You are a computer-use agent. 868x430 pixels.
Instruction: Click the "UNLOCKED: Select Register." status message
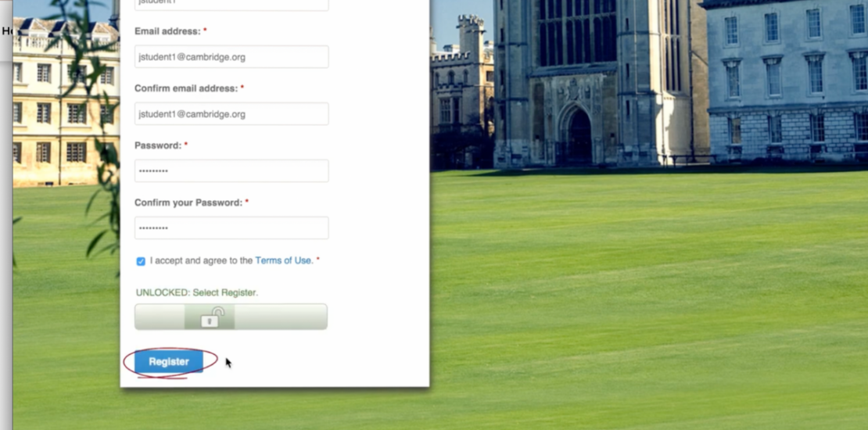click(x=196, y=292)
